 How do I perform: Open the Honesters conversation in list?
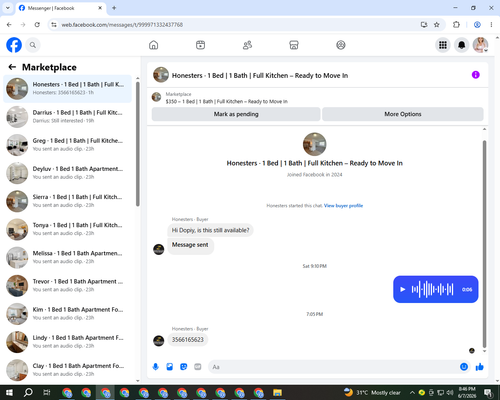[x=67, y=89]
